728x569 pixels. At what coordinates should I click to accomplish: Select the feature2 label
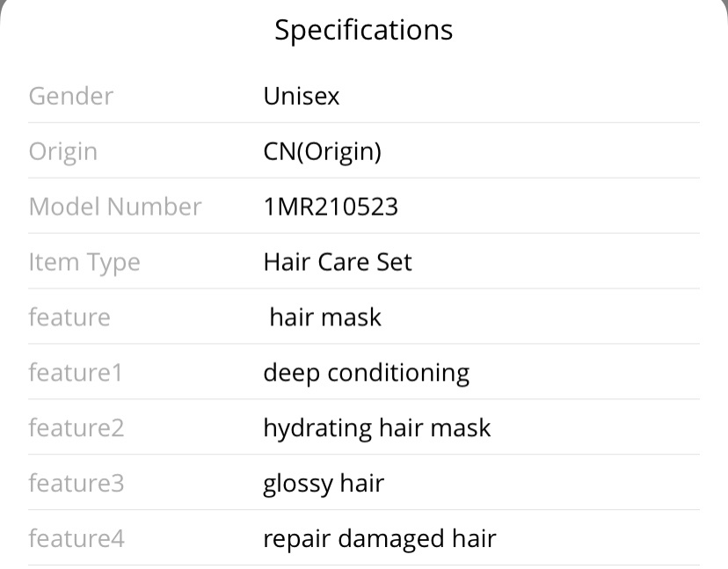[76, 427]
